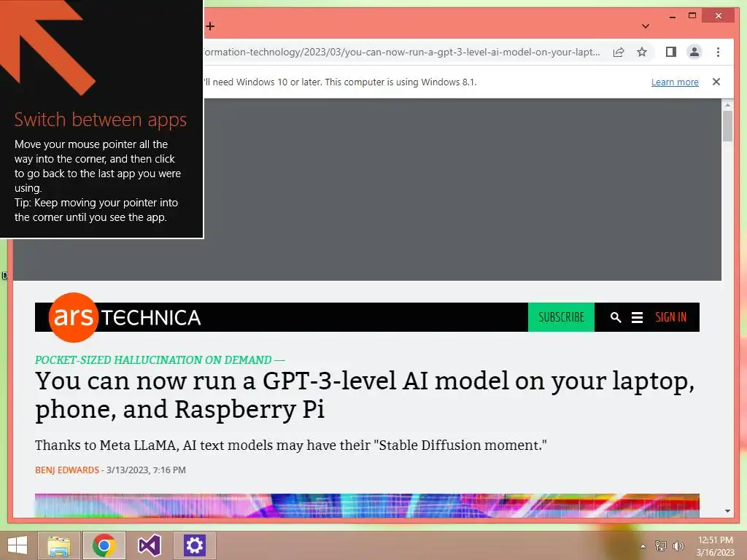Click the colorful article hero image
This screenshot has width=747, height=560.
367,506
